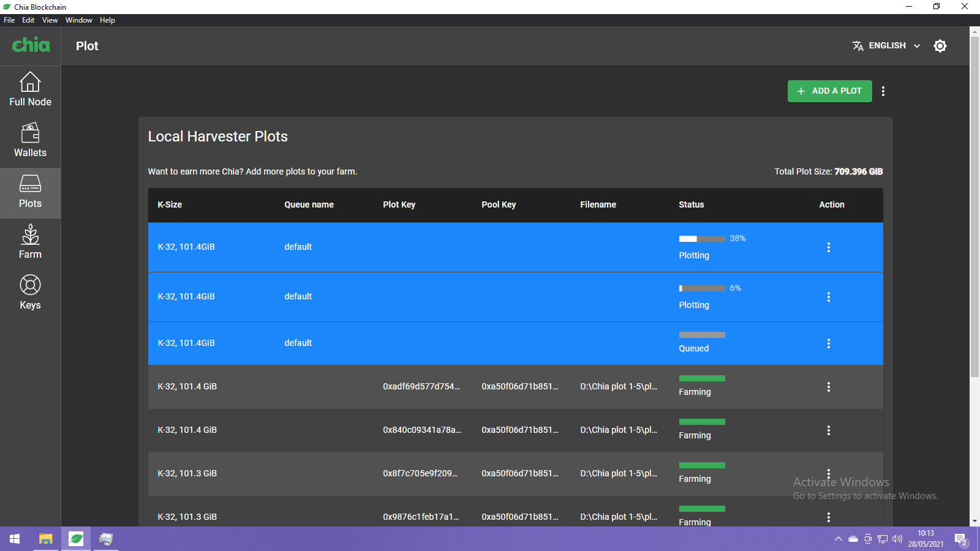Select plot key 0x9876c1feb17a1…
Image resolution: width=980 pixels, height=551 pixels.
(421, 517)
